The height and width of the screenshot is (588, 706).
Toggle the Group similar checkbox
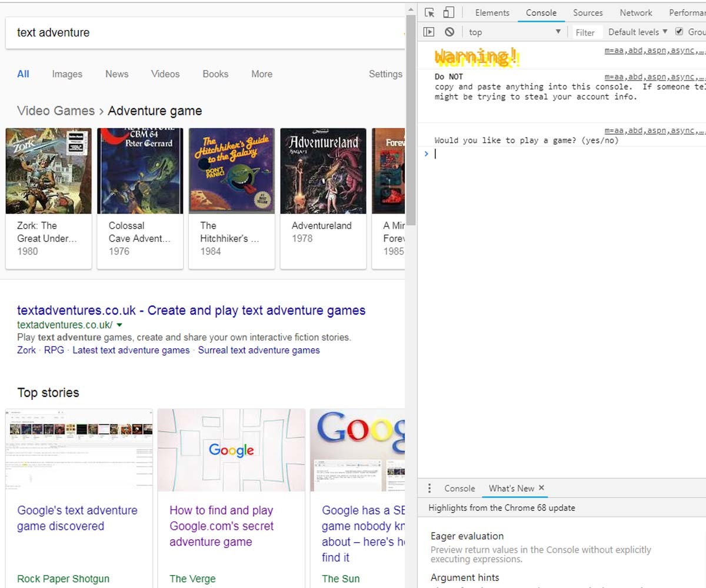pyautogui.click(x=679, y=31)
